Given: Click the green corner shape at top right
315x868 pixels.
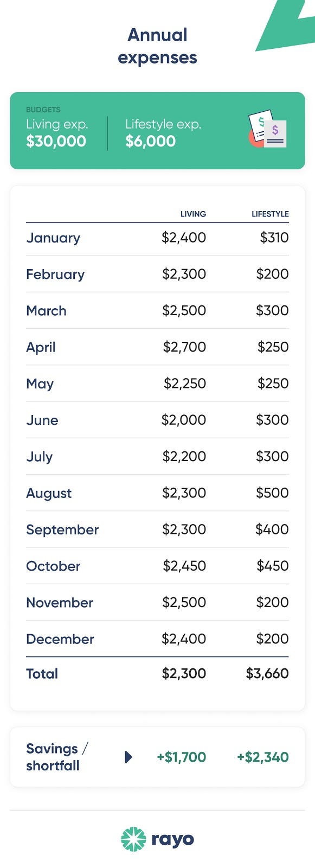Looking at the screenshot, I should tap(285, 25).
